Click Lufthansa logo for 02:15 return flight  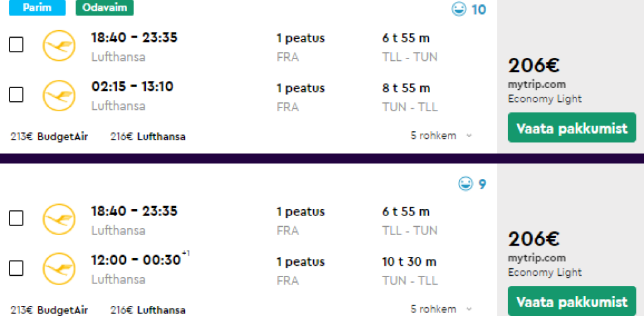click(58, 95)
